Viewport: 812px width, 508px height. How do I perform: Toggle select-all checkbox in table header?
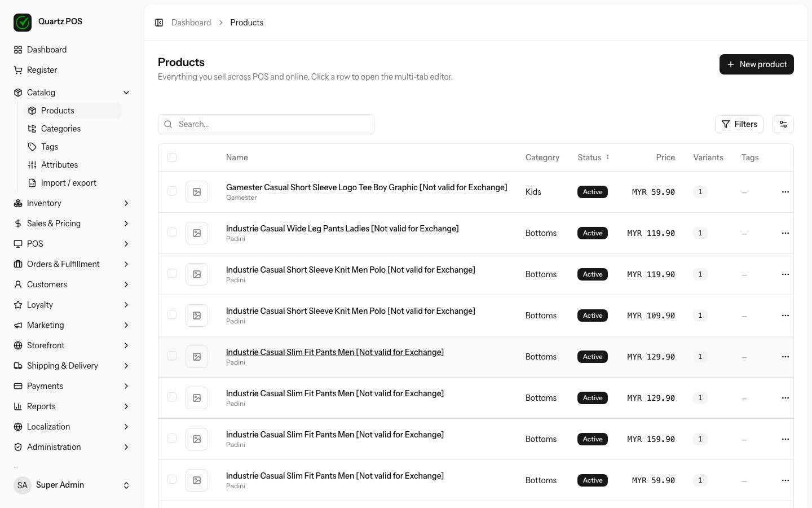pyautogui.click(x=172, y=157)
